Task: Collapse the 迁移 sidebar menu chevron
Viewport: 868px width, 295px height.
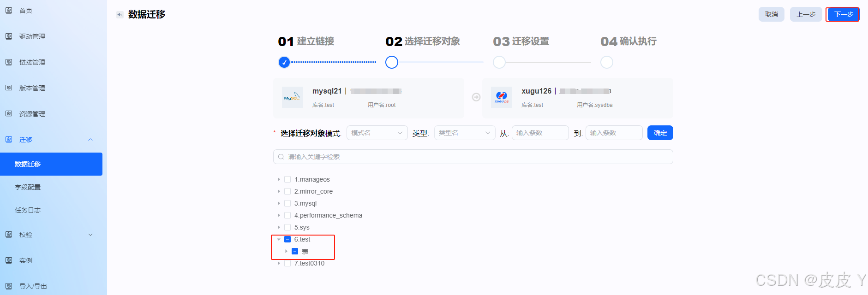Action: [90, 140]
